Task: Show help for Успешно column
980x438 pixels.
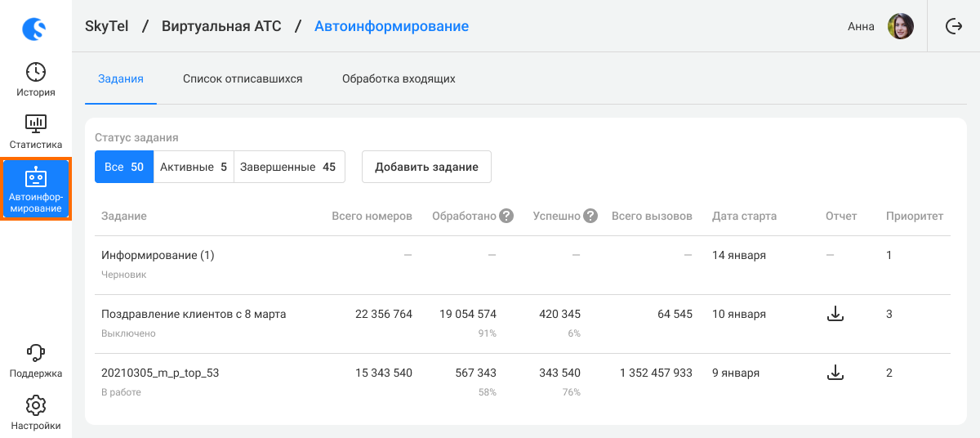Action: point(590,217)
